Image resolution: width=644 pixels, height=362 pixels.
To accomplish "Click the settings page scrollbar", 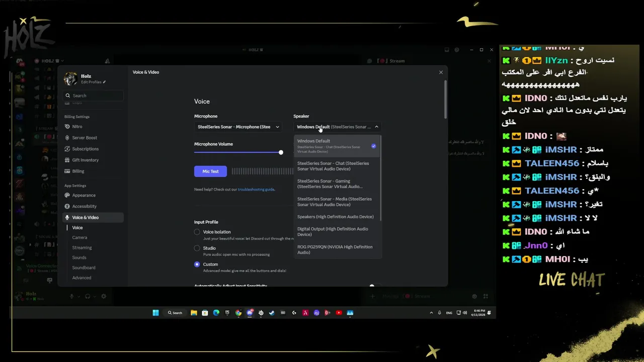I will coord(445,100).
